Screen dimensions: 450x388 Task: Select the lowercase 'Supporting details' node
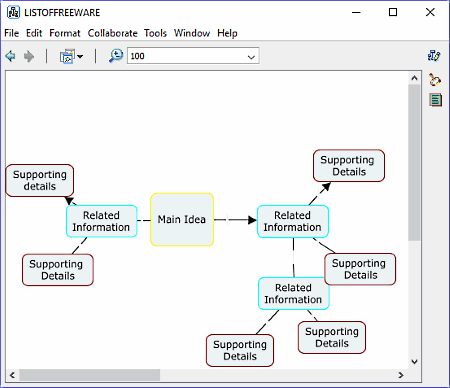[40, 180]
